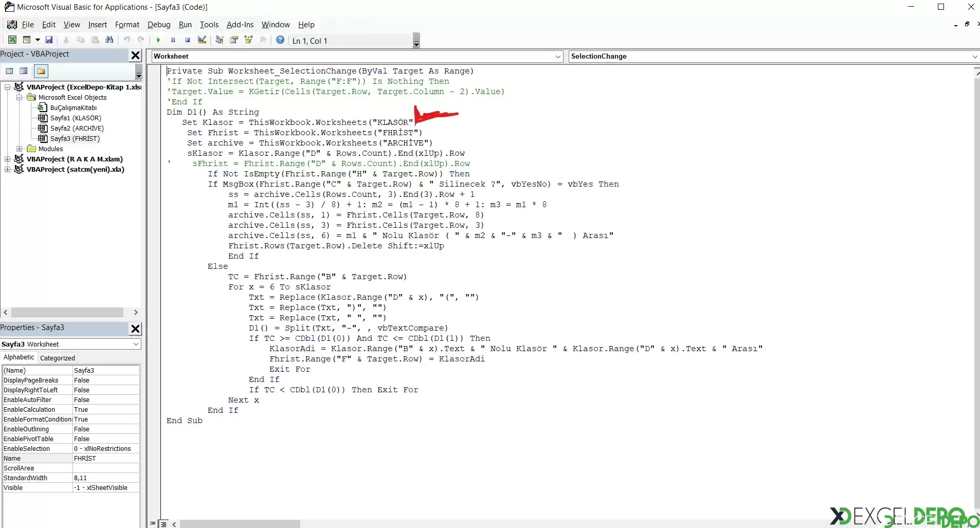
Task: Click the Insert UserForm toolbar icon
Action: point(27,40)
